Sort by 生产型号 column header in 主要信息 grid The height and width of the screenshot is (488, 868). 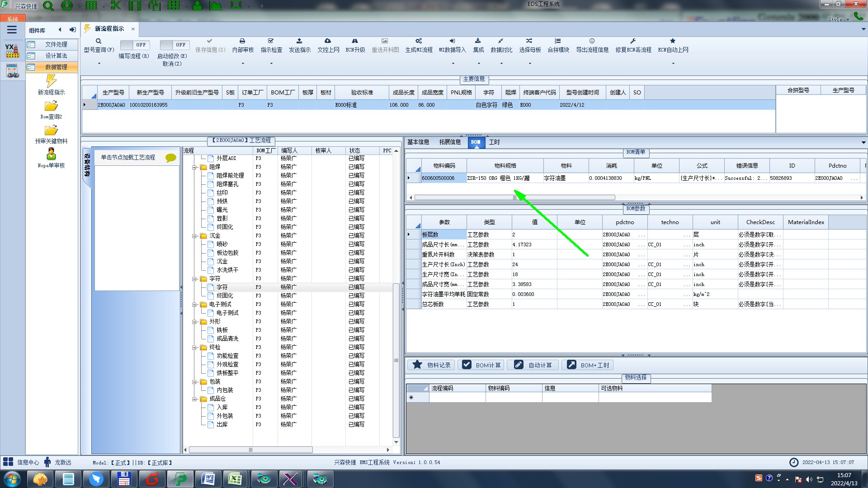(113, 92)
